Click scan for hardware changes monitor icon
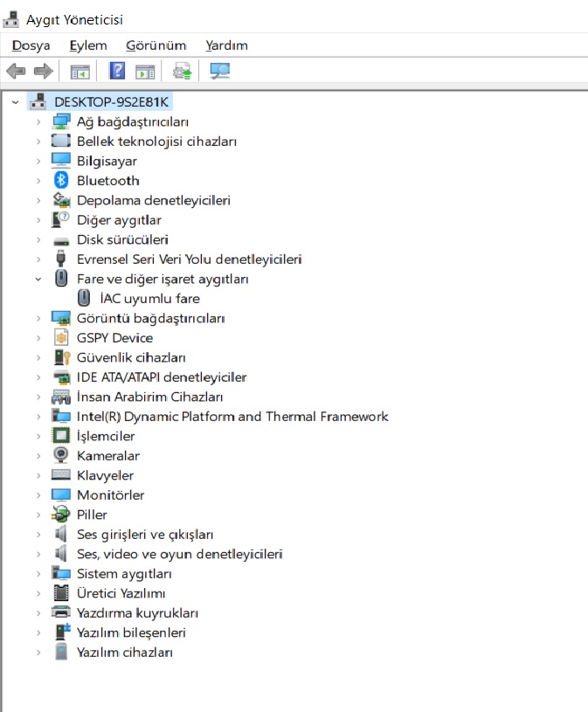 (x=220, y=71)
